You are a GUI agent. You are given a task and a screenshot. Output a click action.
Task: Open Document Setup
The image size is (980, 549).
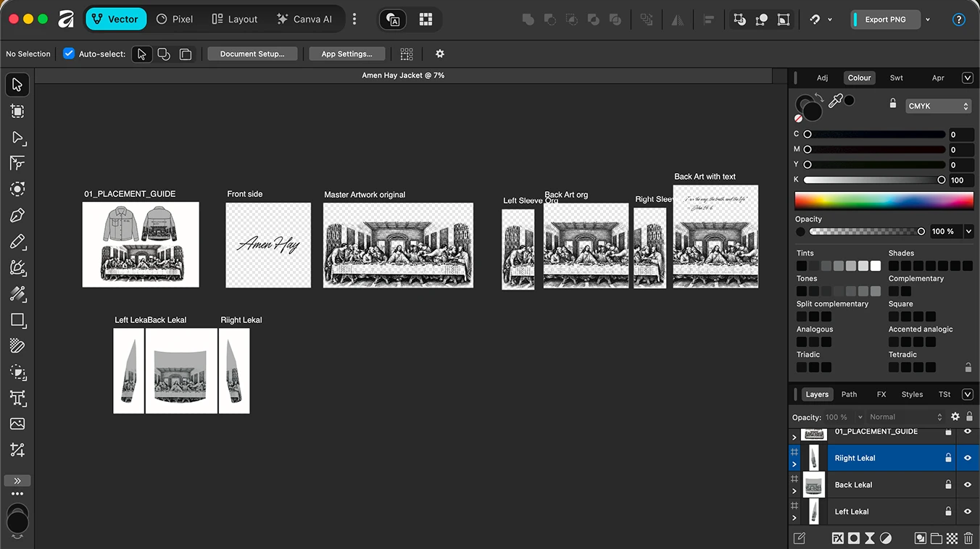tap(252, 54)
